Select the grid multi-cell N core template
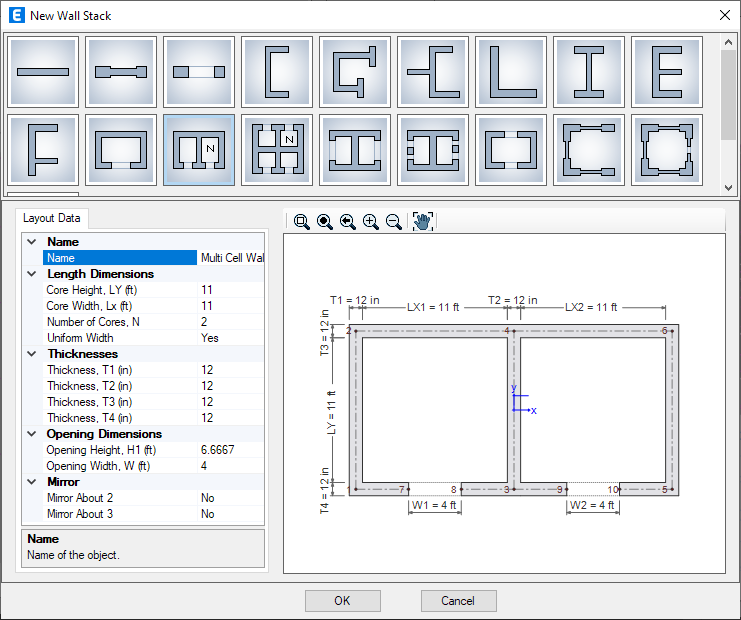Image resolution: width=741 pixels, height=620 pixels. pos(277,150)
